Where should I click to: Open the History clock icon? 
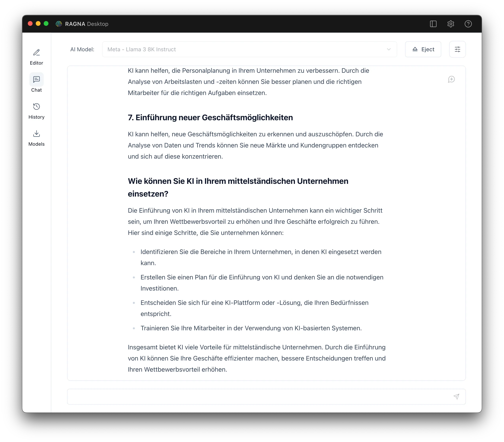click(x=37, y=107)
